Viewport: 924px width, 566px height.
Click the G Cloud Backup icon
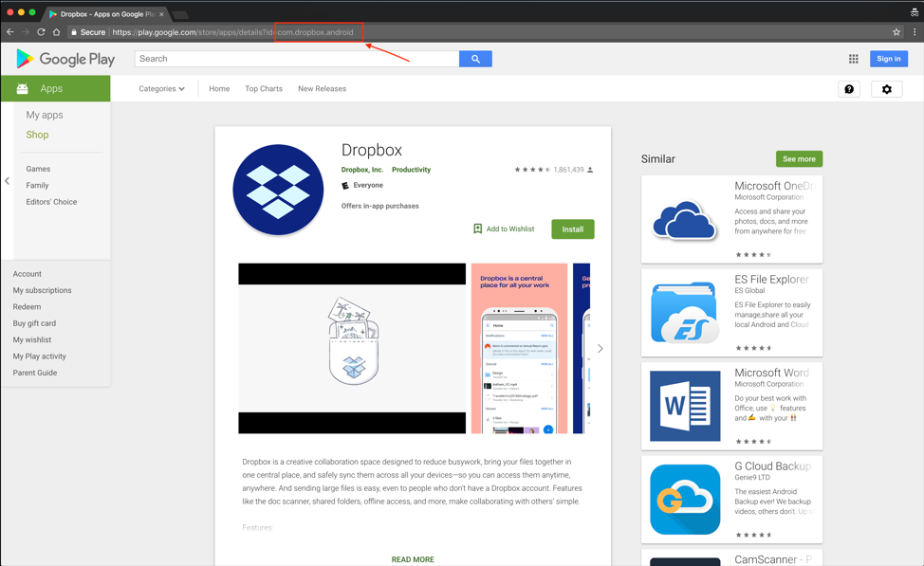coord(685,500)
